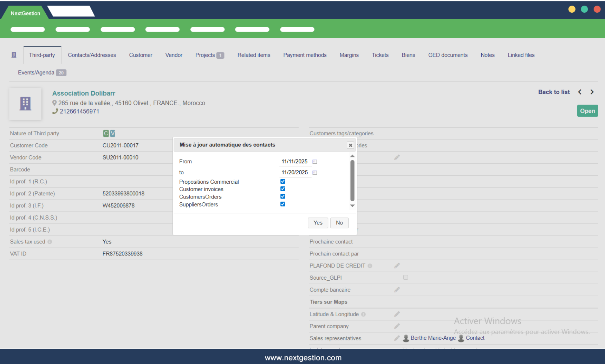The height and width of the screenshot is (364, 605).
Task: Switch to the Contacts/Addresses tab
Action: tap(92, 55)
